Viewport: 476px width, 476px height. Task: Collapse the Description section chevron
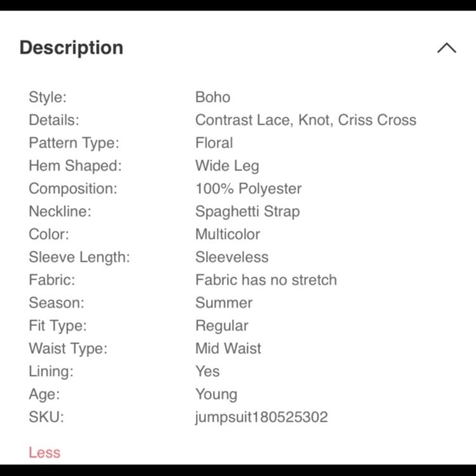pos(446,48)
